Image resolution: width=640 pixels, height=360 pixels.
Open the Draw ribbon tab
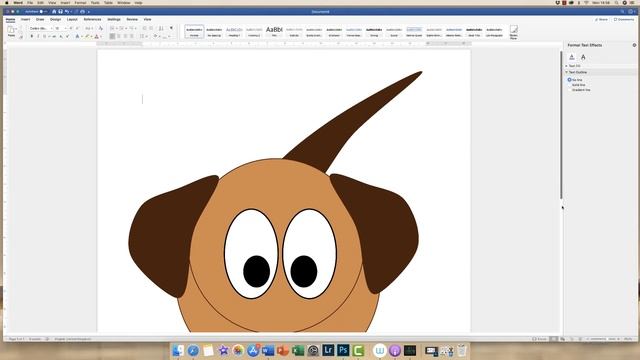tap(40, 19)
